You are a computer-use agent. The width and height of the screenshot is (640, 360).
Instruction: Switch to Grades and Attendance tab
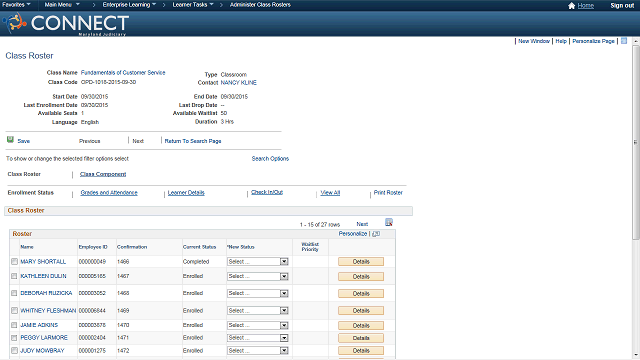click(109, 193)
